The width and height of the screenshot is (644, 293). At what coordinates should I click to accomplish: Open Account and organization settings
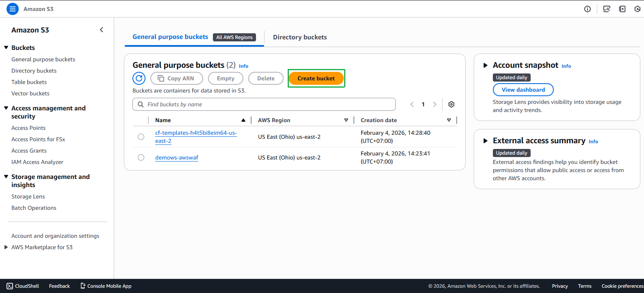point(55,236)
